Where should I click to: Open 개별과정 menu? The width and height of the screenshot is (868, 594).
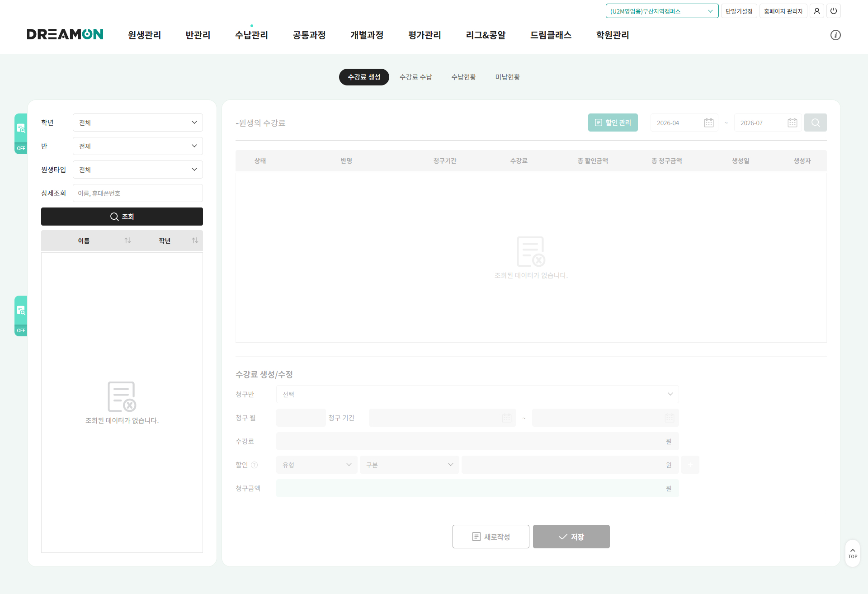pos(367,35)
